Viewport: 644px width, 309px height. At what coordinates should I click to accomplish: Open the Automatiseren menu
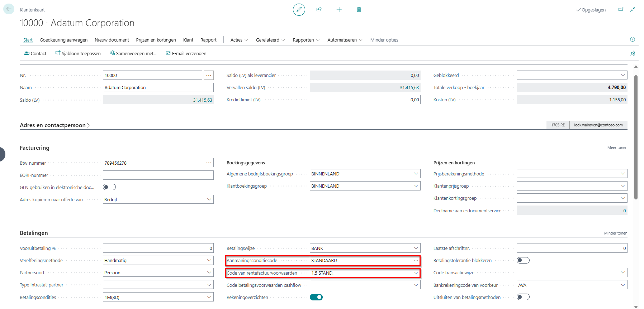coord(345,40)
